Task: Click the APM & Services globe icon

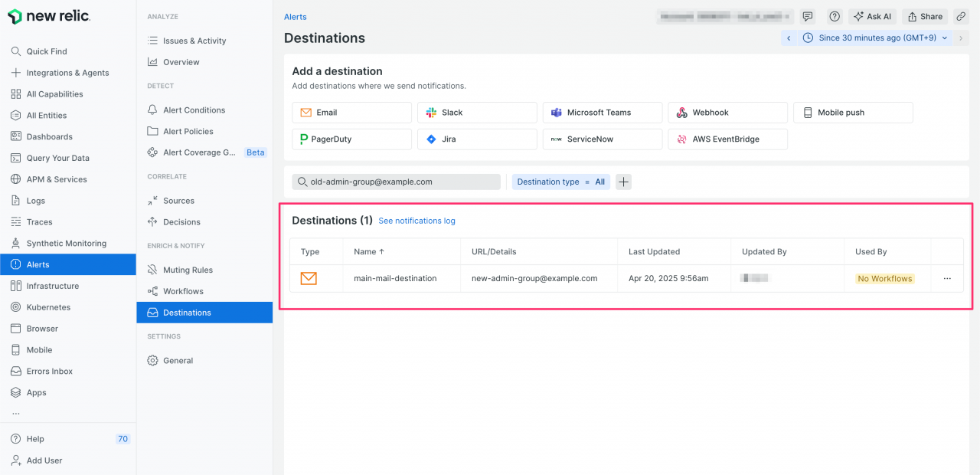Action: 16,179
